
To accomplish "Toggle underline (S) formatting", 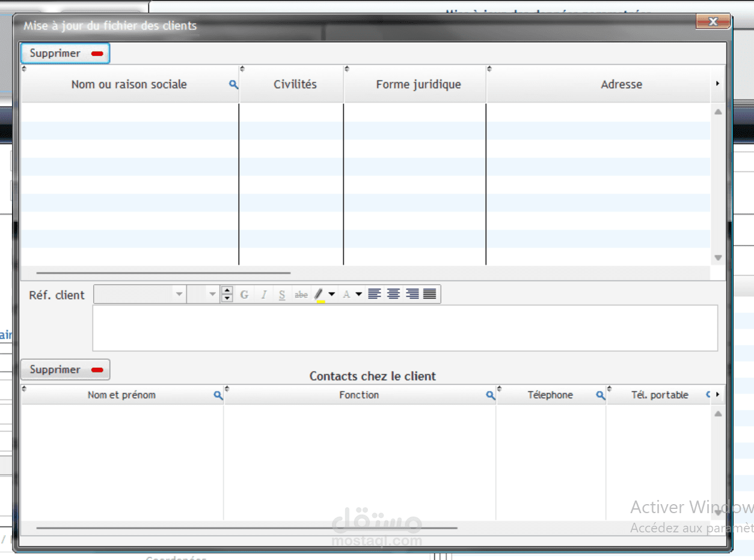I will (x=282, y=294).
